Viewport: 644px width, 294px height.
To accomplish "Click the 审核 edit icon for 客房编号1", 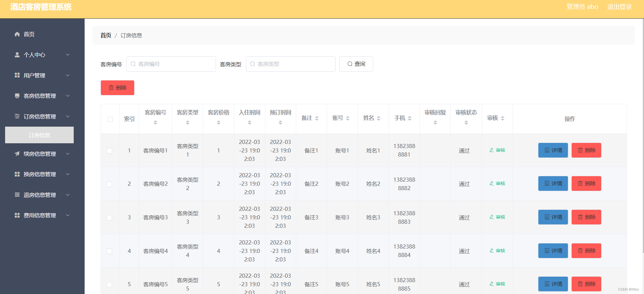I will [491, 150].
